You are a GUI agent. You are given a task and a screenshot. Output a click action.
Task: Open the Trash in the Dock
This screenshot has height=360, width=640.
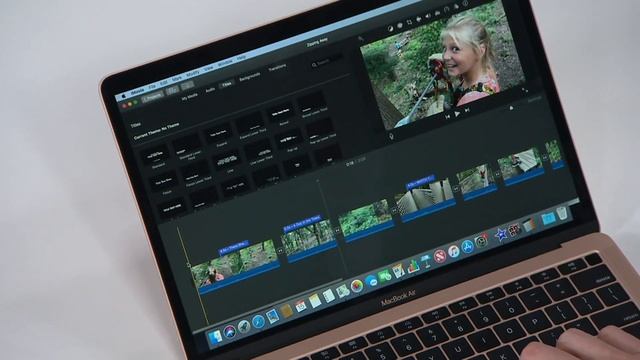[x=562, y=213]
